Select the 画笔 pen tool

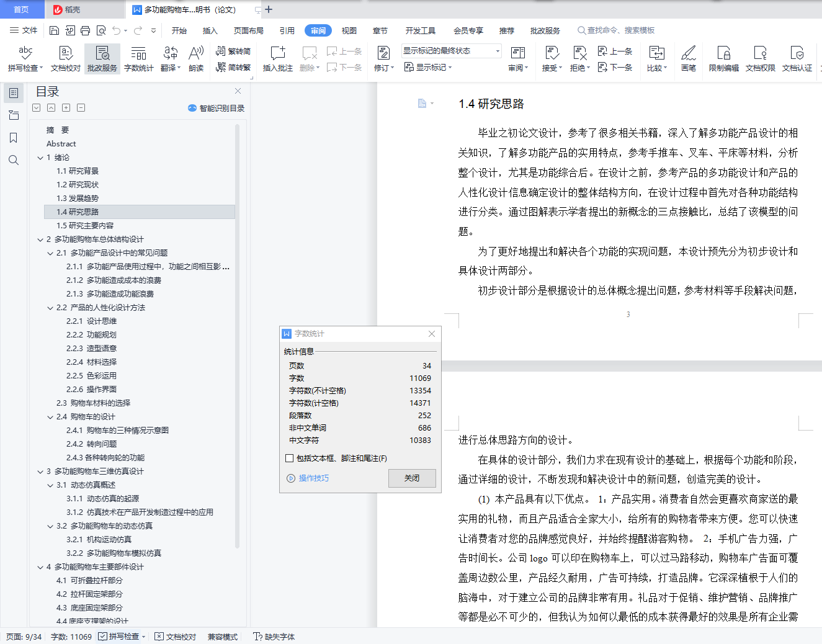pos(689,59)
